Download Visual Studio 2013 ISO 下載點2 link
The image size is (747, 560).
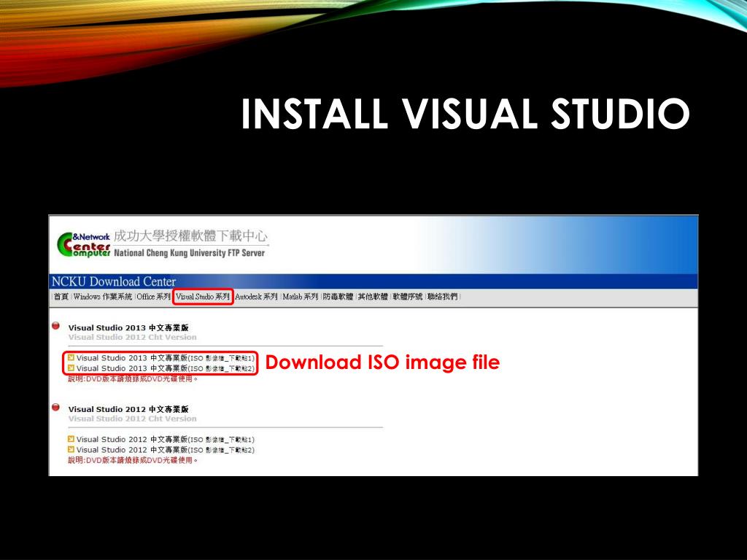coord(166,368)
